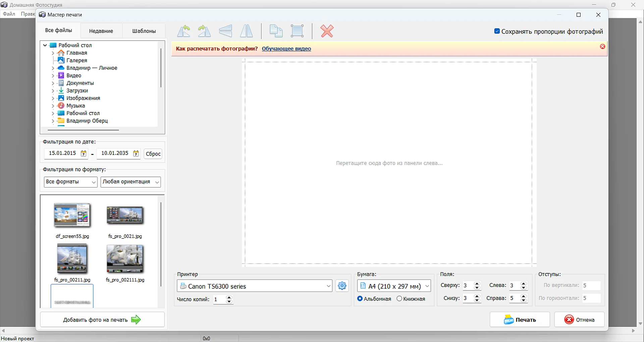Click the Печать button

[x=520, y=320]
